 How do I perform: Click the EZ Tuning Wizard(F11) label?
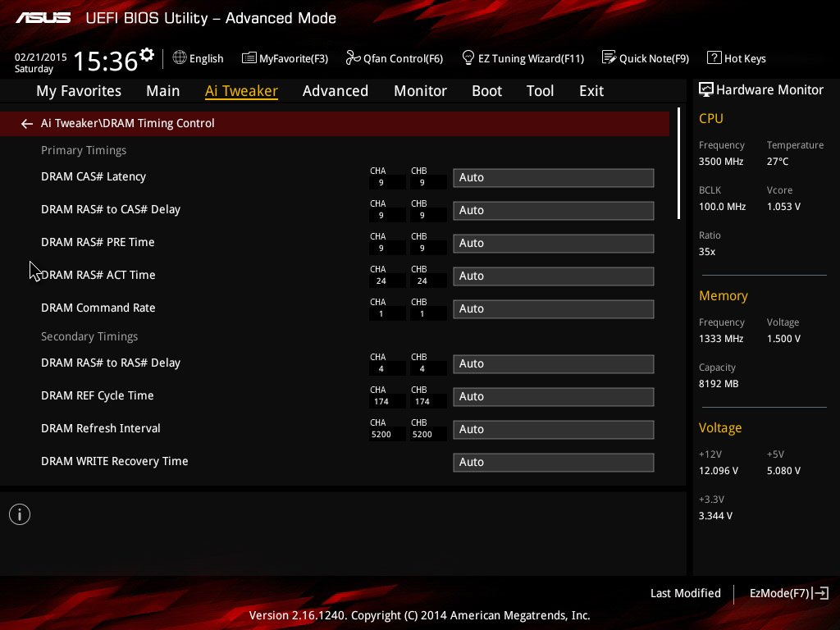point(531,58)
